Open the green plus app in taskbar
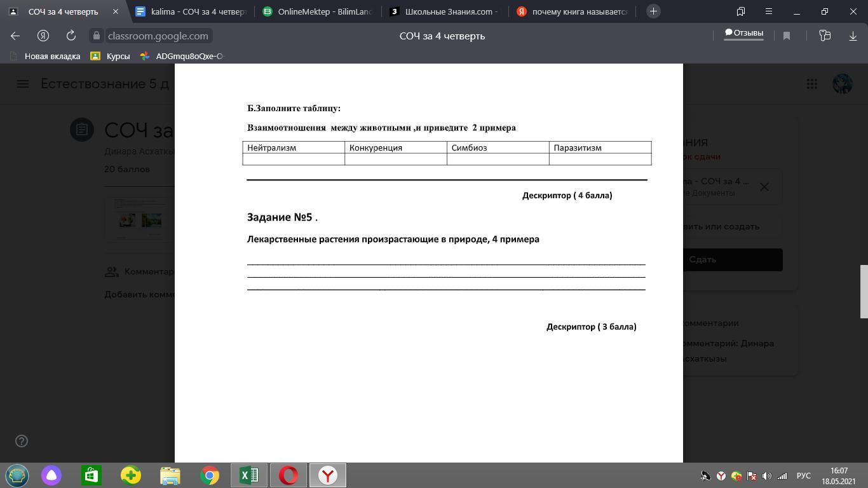 point(130,475)
